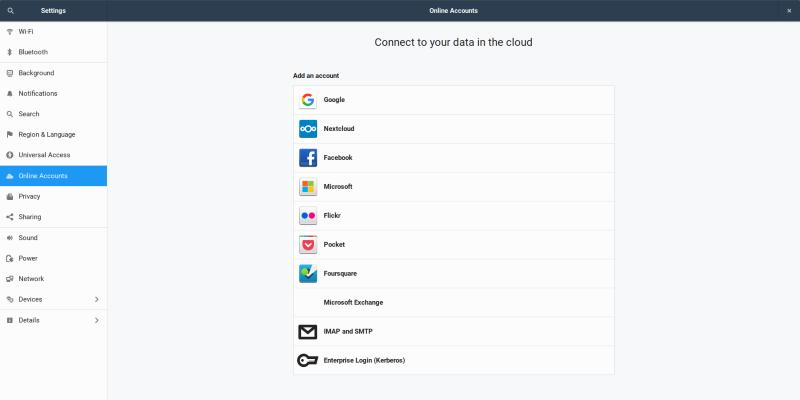The image size is (800, 400).
Task: Go to the Privacy settings panel
Action: point(29,196)
